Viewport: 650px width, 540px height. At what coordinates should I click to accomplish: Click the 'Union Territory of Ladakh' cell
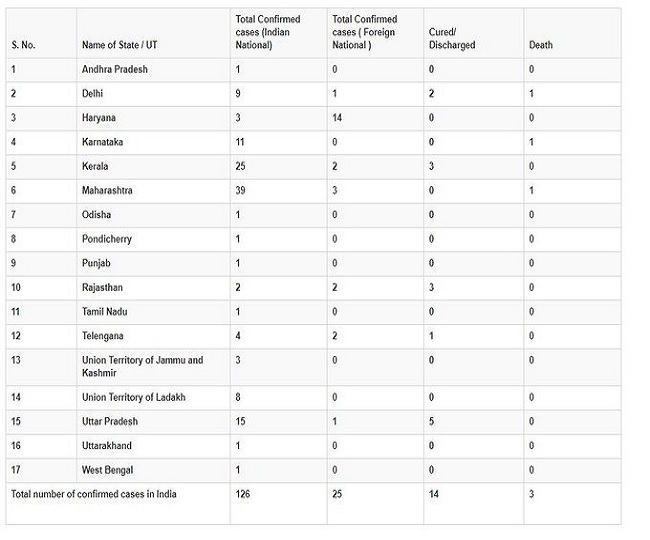pos(133,397)
